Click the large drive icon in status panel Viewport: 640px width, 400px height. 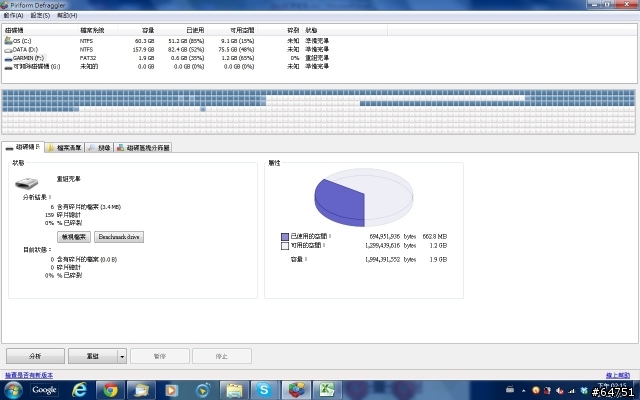(27, 183)
